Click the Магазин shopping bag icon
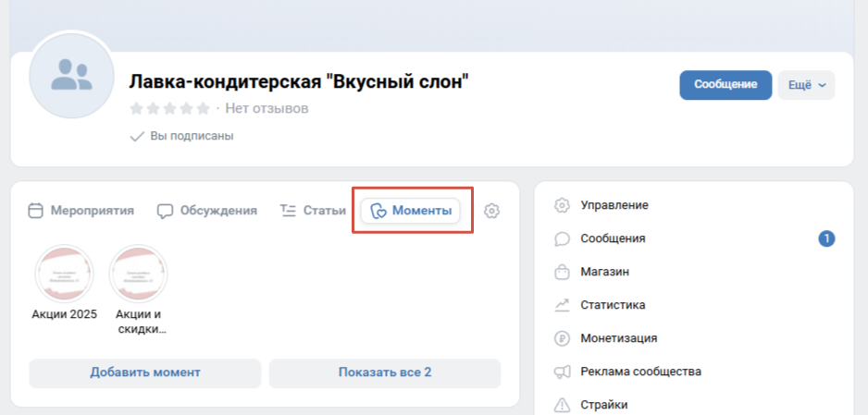Screen dimensions: 868x415 [562, 272]
